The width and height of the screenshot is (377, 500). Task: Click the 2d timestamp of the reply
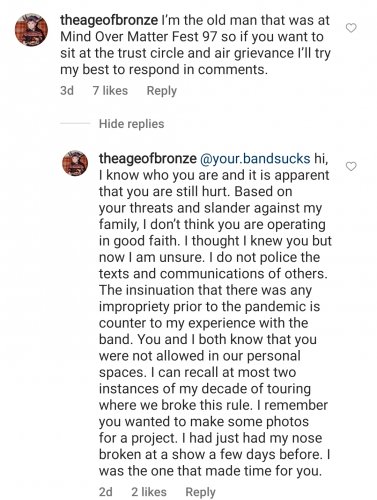(106, 492)
